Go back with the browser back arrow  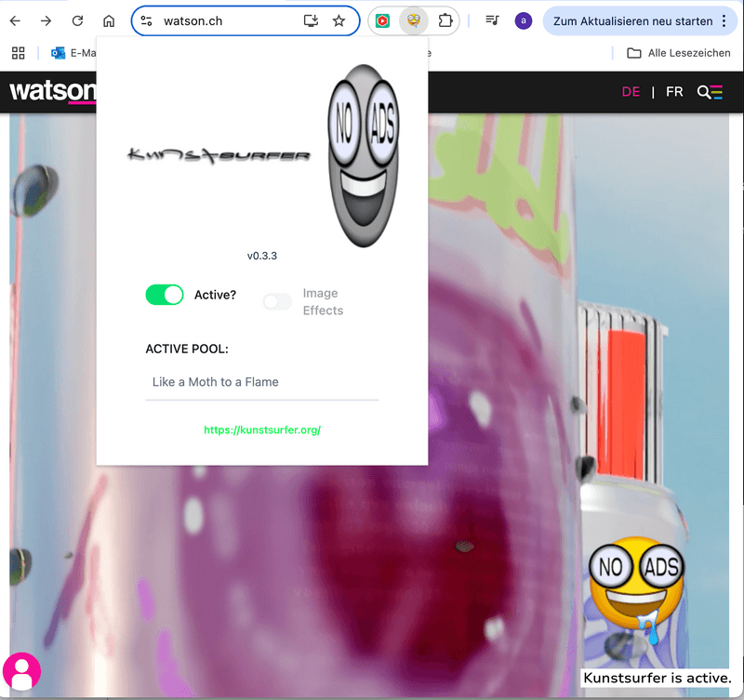click(15, 20)
